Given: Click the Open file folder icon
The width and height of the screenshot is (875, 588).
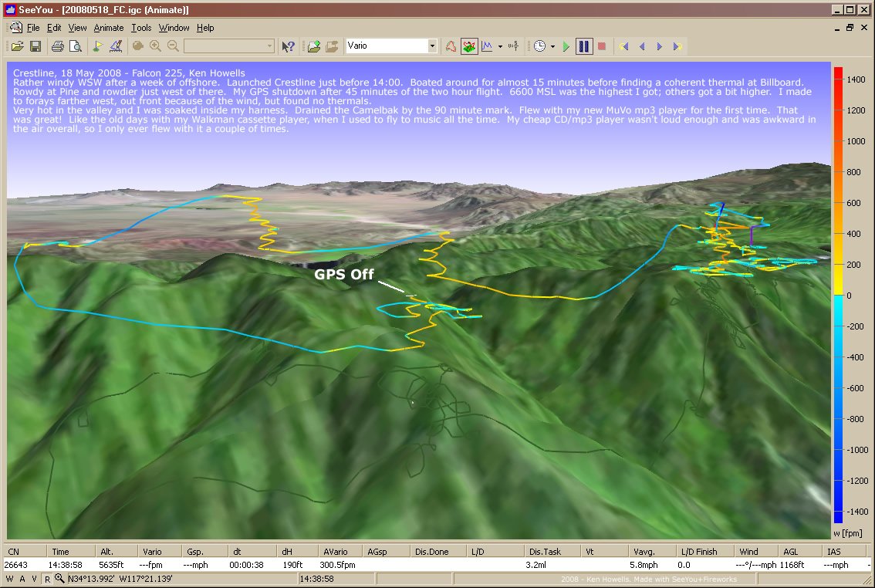Looking at the screenshot, I should pos(17,46).
